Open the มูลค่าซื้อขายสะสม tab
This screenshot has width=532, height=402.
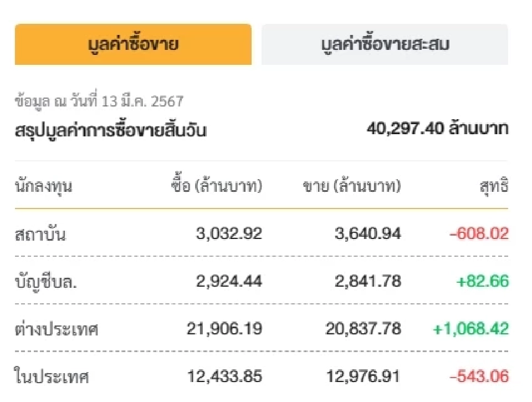[x=386, y=44]
